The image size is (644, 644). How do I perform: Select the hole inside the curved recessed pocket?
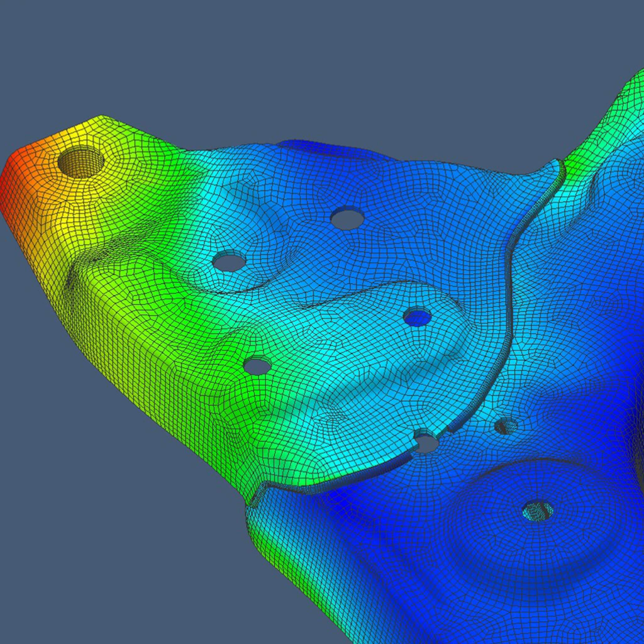[x=229, y=262]
